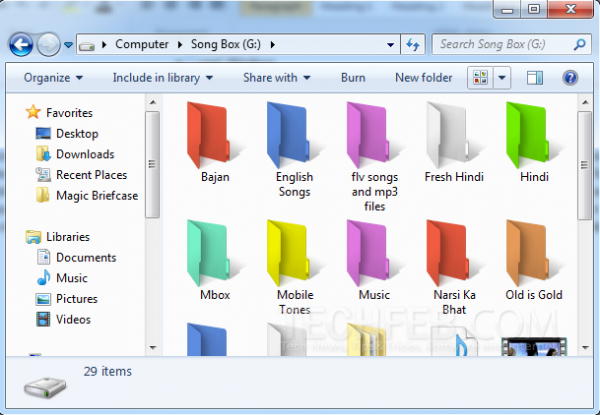Change view with the view icon button
This screenshot has width=600, height=415.
tap(481, 78)
